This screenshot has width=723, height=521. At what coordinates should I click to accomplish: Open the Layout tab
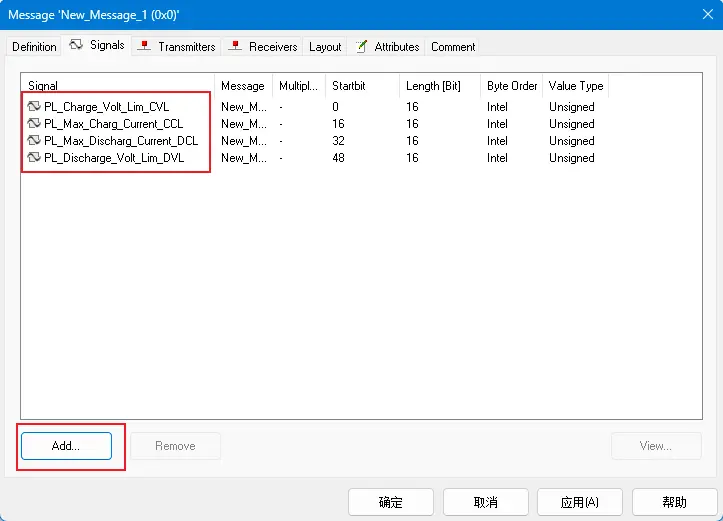pyautogui.click(x=325, y=47)
